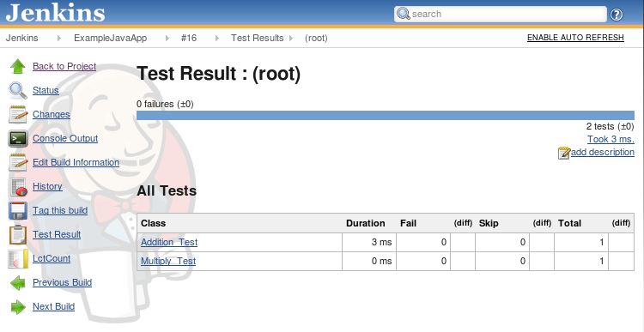Click the LctCount icon in the sidebar
Viewport: 644px width, 332px height.
tap(18, 258)
